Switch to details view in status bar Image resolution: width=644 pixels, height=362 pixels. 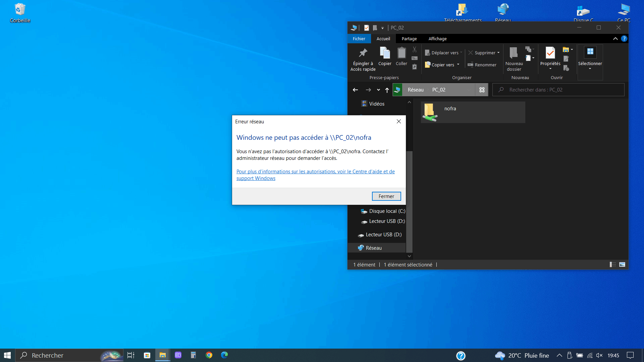[x=613, y=264]
